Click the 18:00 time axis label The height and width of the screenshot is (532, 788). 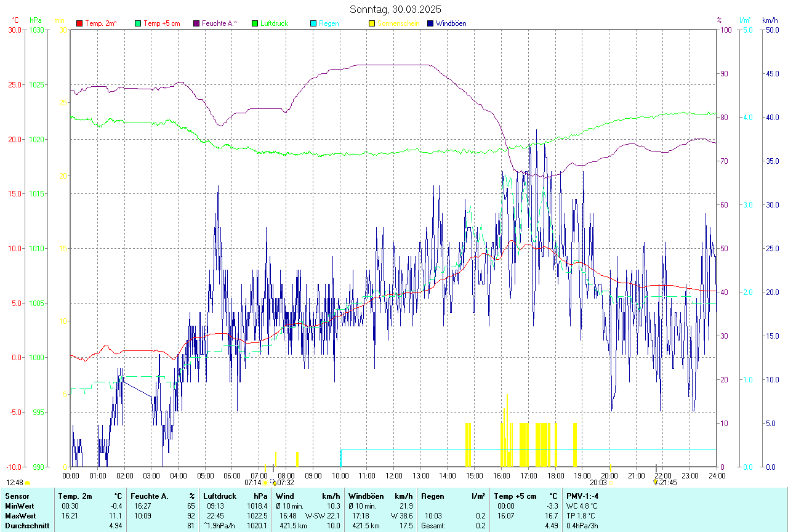coord(555,475)
